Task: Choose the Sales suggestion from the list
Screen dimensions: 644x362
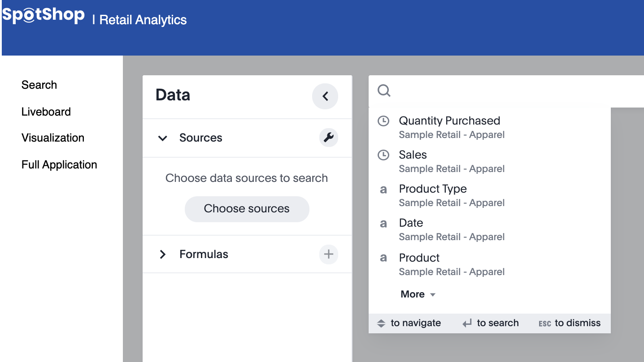Action: pos(413,155)
